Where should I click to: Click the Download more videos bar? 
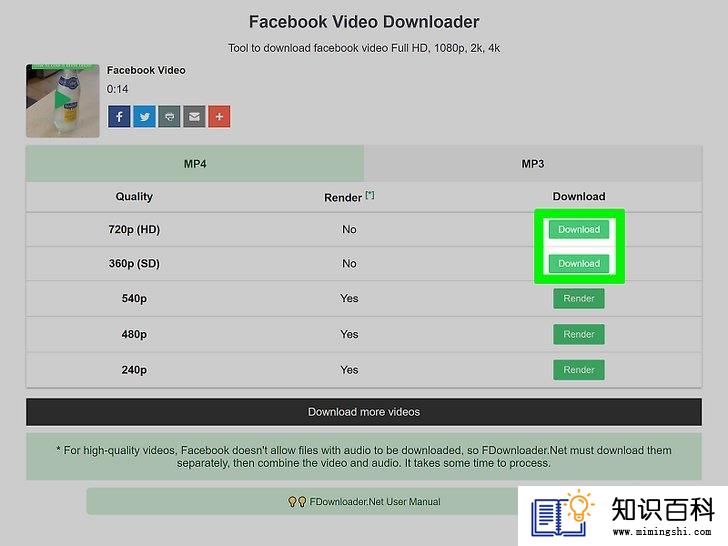pos(364,412)
